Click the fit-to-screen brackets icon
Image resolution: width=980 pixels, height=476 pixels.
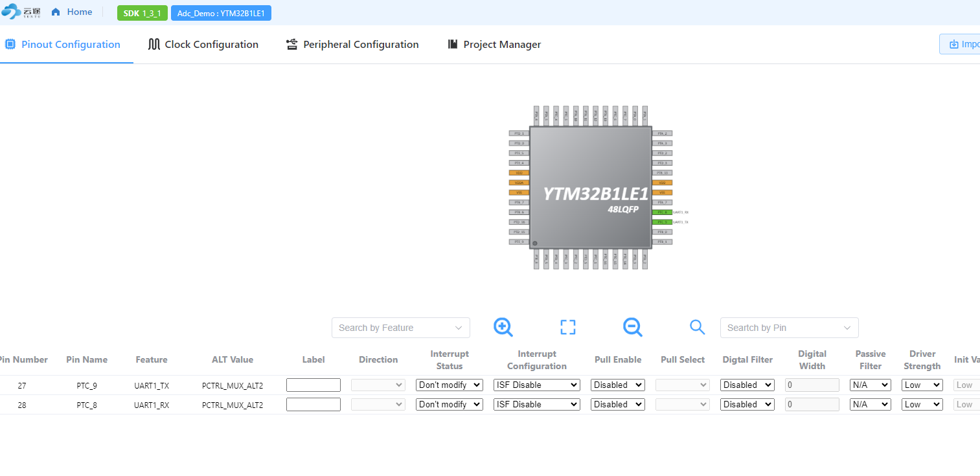click(567, 327)
